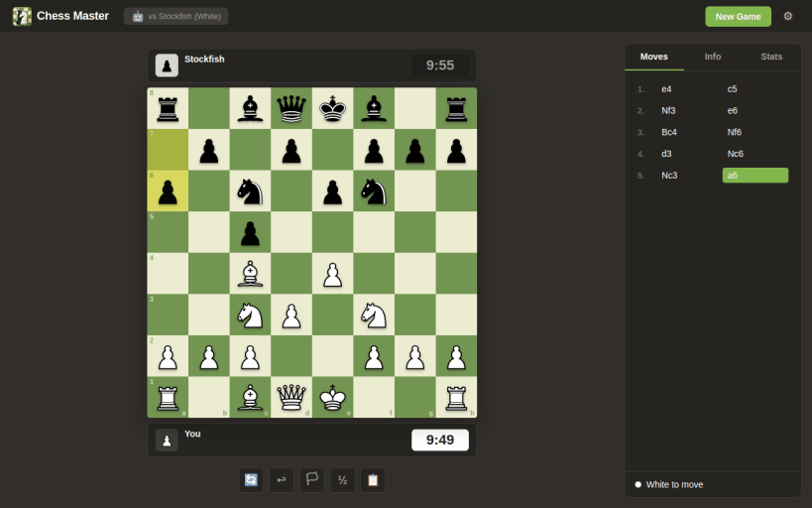The width and height of the screenshot is (812, 508).
Task: Start a New Game
Action: point(738,17)
